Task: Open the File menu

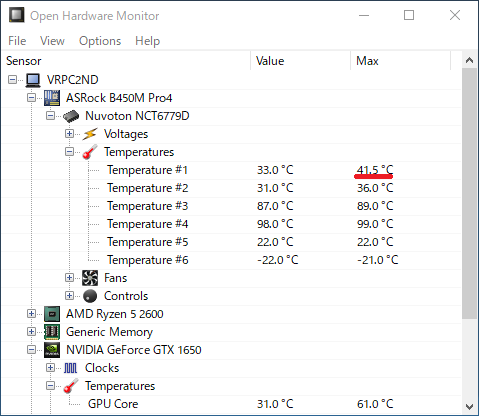Action: tap(17, 41)
